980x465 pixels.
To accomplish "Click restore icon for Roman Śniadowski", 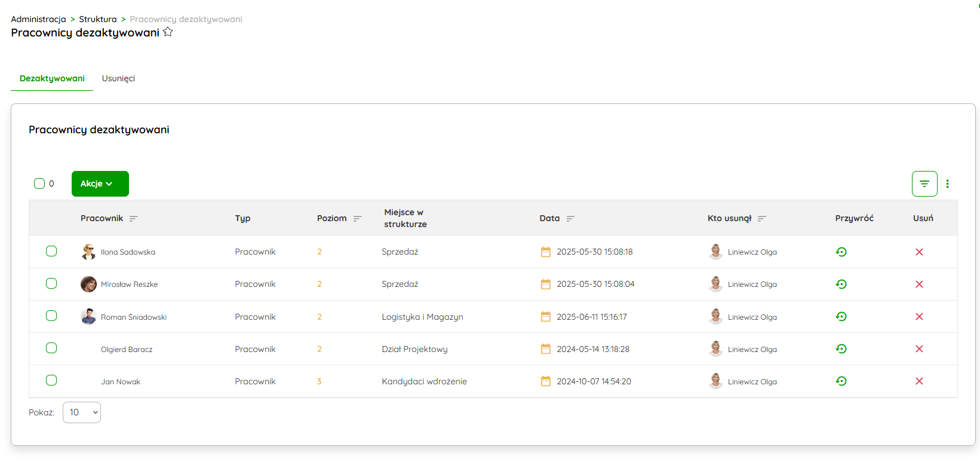I will click(x=841, y=317).
